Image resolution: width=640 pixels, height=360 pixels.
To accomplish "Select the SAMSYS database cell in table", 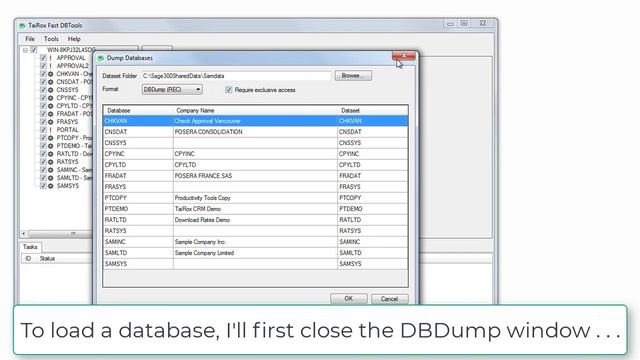I will (x=138, y=264).
